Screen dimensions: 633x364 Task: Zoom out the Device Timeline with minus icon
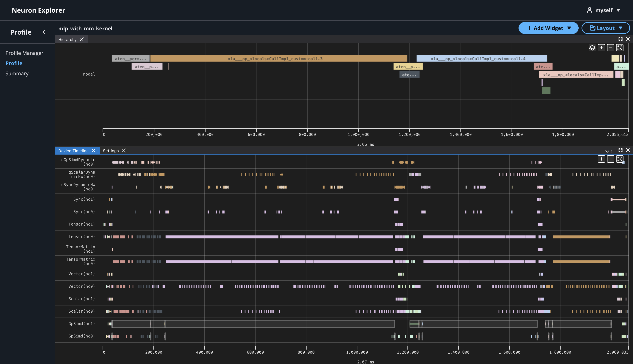(611, 159)
